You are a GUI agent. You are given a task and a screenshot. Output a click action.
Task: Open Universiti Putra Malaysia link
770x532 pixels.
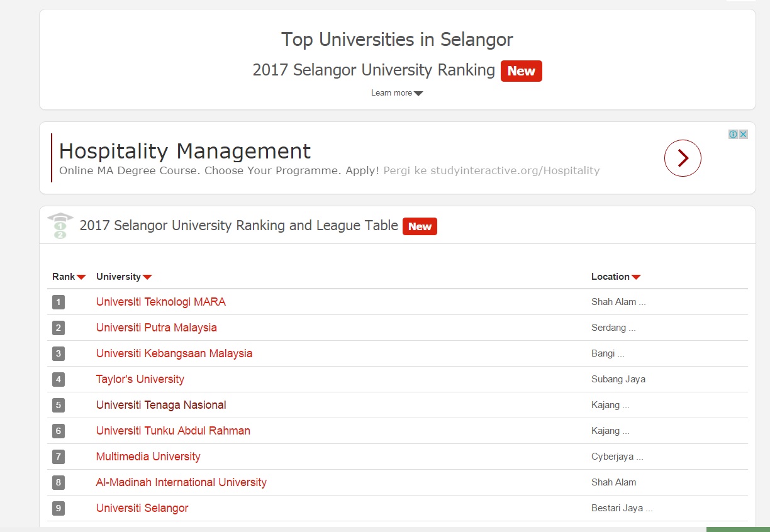[x=157, y=328]
